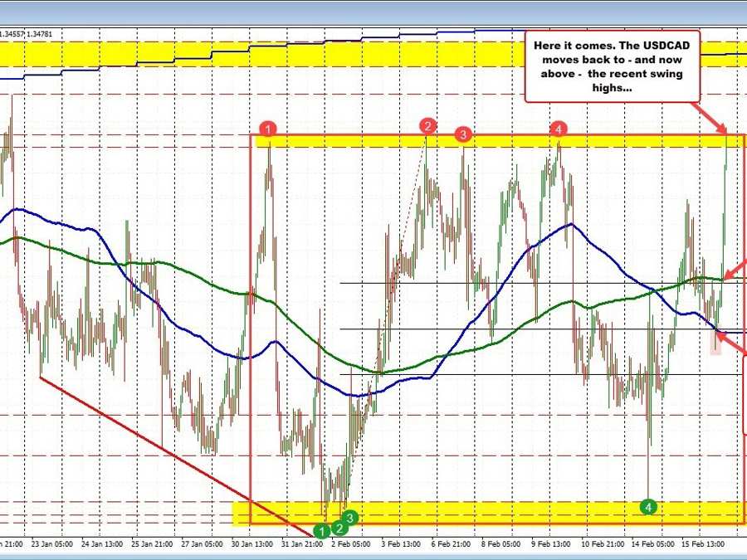This screenshot has width=747, height=560.
Task: Click red circle marker 1 at swing high
Action: coord(268,129)
